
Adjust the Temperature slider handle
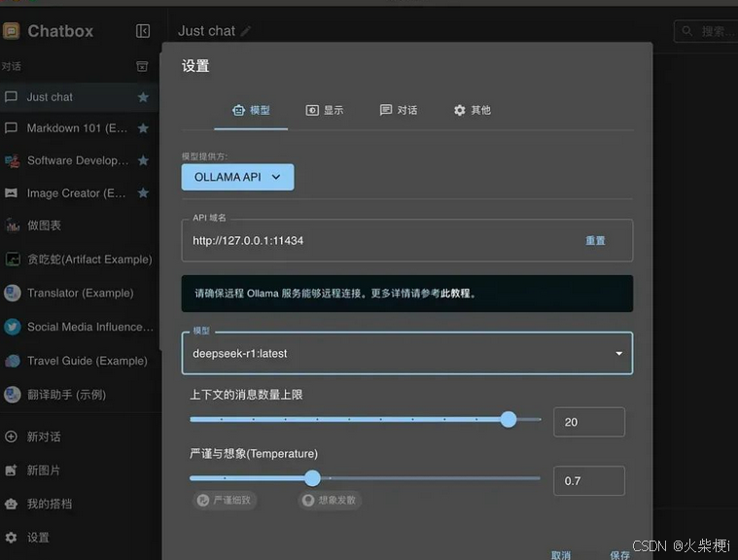(312, 478)
